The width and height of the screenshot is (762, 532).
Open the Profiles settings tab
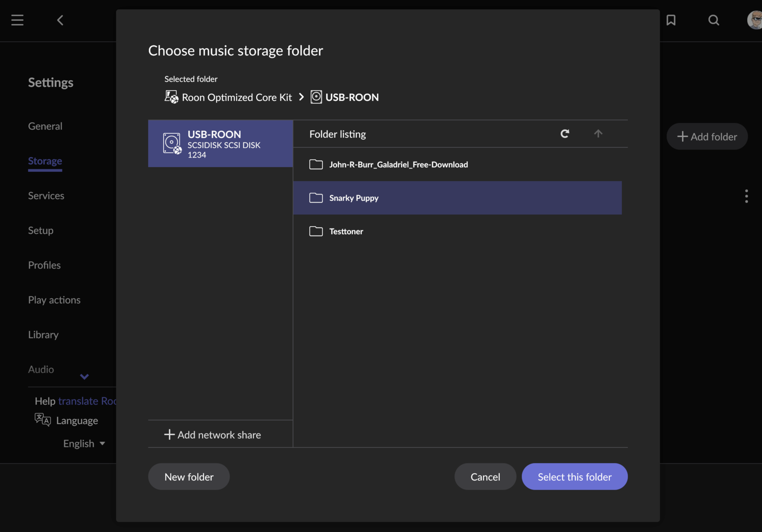click(x=44, y=266)
